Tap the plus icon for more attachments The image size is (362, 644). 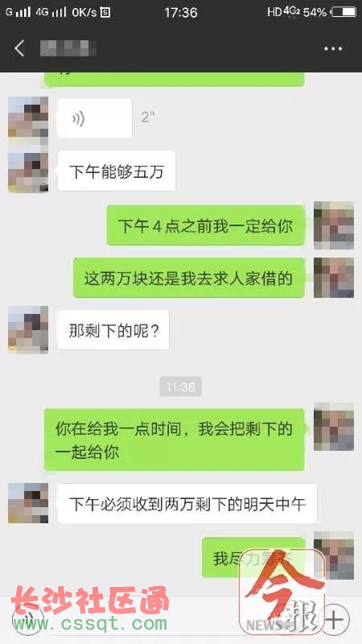[x=335, y=619]
